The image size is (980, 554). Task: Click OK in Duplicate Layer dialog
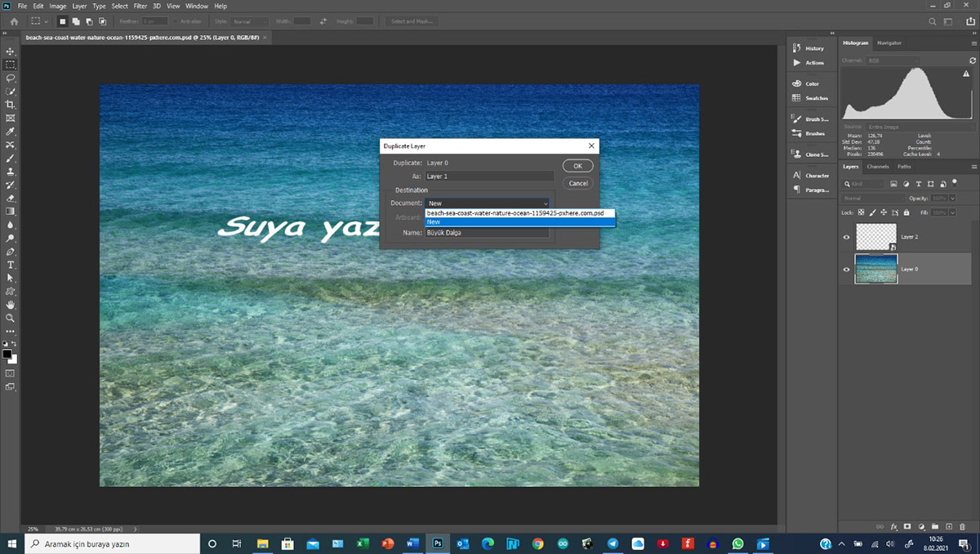577,166
